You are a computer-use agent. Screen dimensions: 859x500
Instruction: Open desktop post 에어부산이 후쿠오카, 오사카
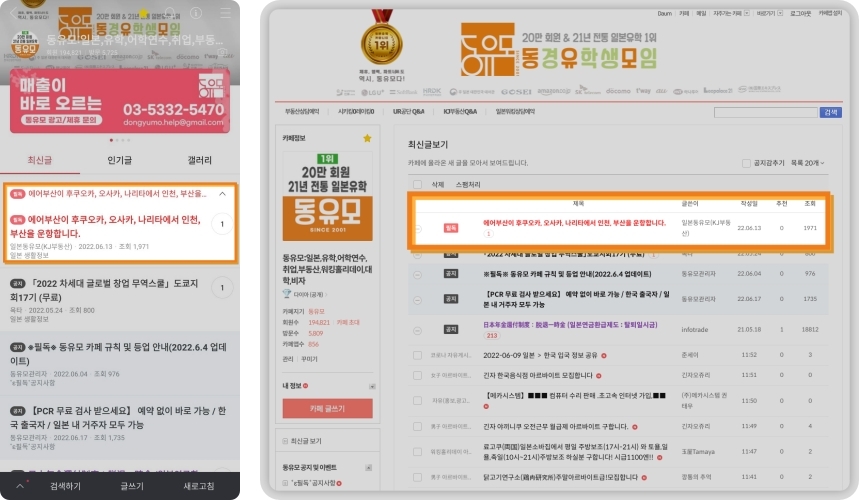(x=574, y=223)
